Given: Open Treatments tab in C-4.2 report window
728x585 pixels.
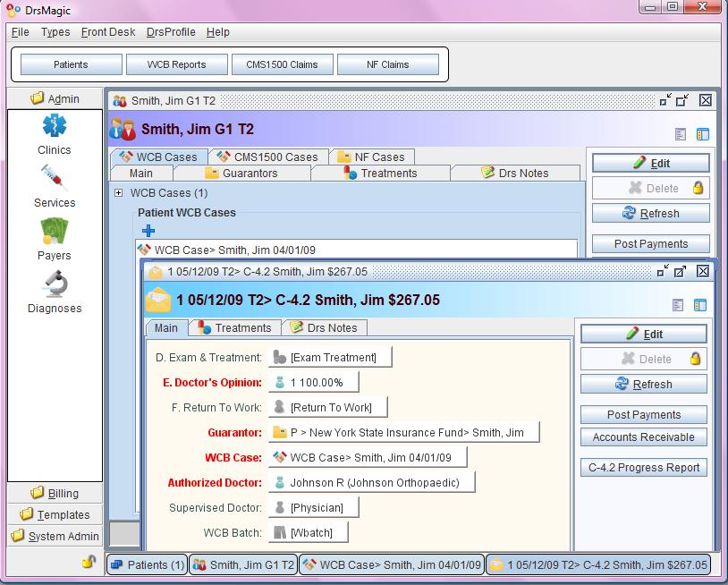Looking at the screenshot, I should pos(235,327).
